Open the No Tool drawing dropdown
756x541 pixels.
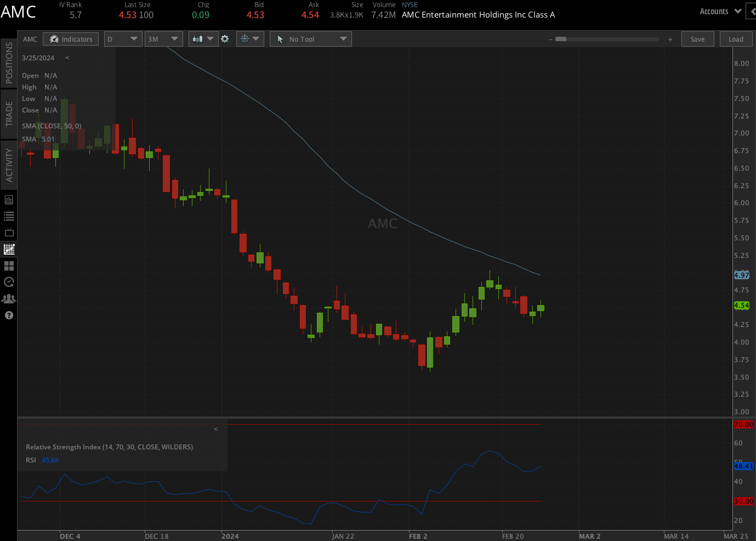click(310, 39)
